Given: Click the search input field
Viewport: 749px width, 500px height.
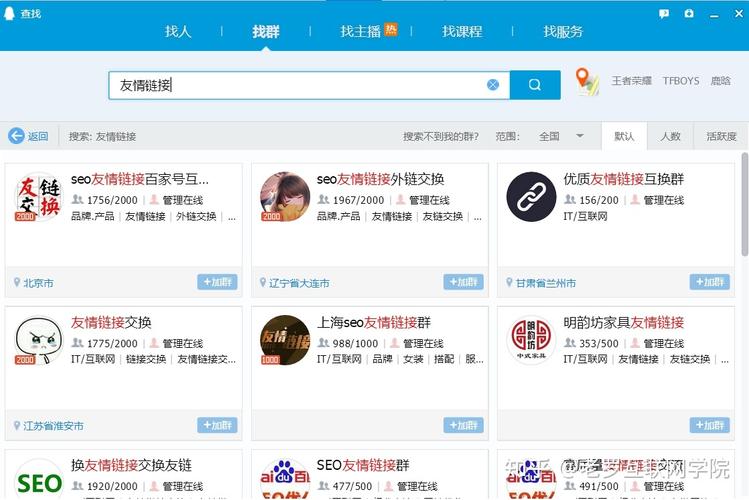Looking at the screenshot, I should pyautogui.click(x=309, y=85).
